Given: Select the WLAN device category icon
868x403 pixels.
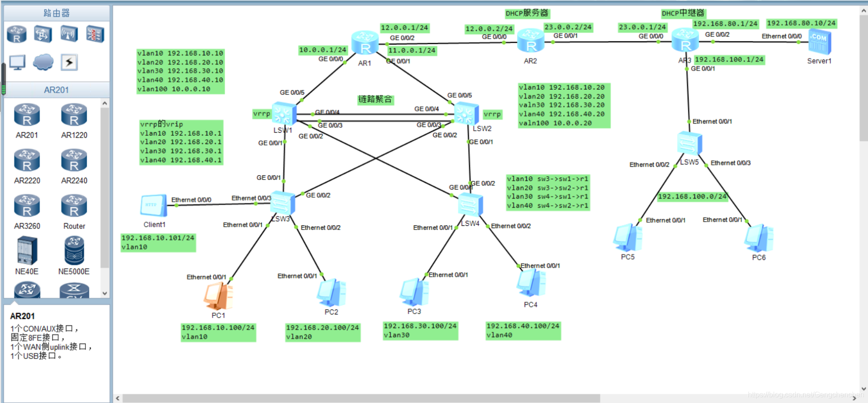Looking at the screenshot, I should [x=69, y=34].
